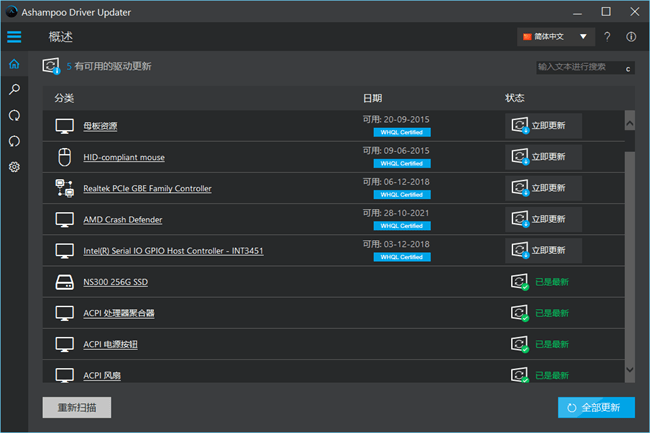Open Realtek PCIe GBE Family Controller link
Screen dimensions: 650x433
point(147,188)
